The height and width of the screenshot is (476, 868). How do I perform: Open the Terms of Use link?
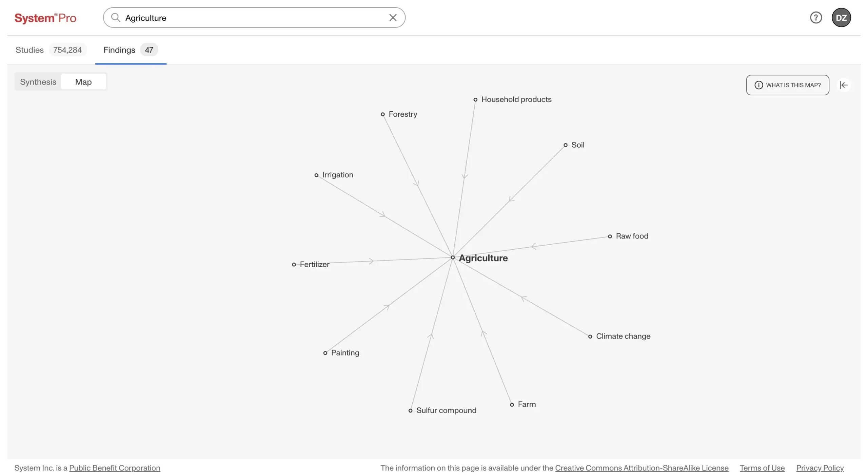click(762, 468)
